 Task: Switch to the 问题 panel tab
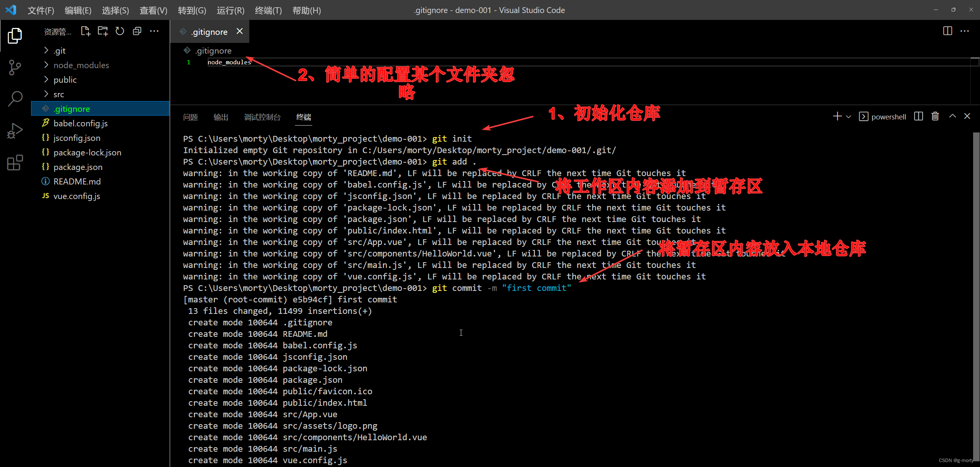pyautogui.click(x=190, y=117)
